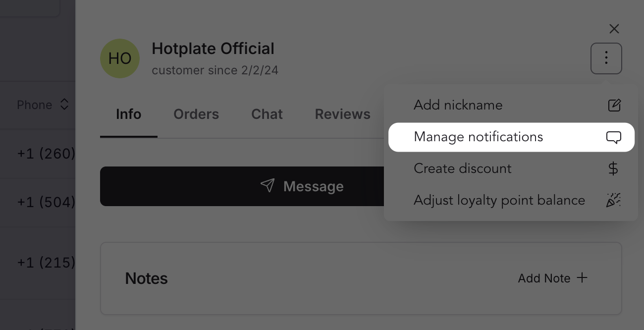Click the paper plane icon inside Message
This screenshot has width=644, height=330.
tap(268, 186)
